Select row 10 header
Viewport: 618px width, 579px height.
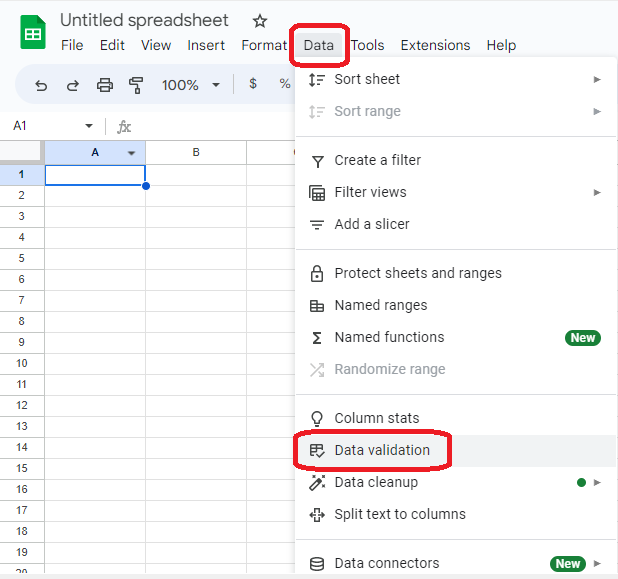22,363
